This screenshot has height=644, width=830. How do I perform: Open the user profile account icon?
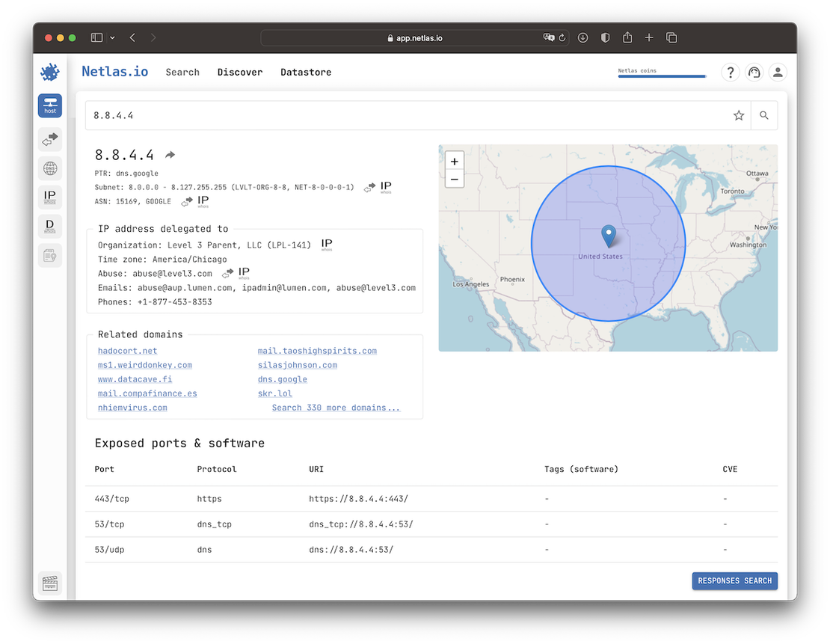[778, 72]
